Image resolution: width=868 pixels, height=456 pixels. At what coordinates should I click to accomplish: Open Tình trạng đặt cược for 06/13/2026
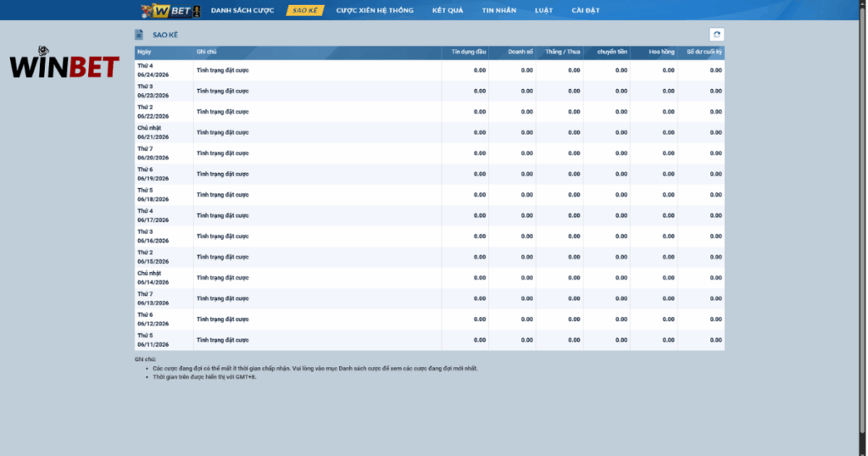point(223,299)
